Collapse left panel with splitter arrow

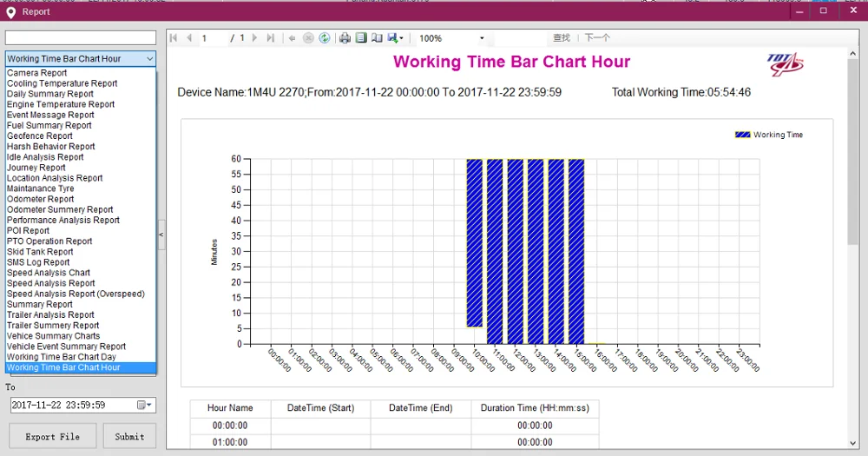161,235
